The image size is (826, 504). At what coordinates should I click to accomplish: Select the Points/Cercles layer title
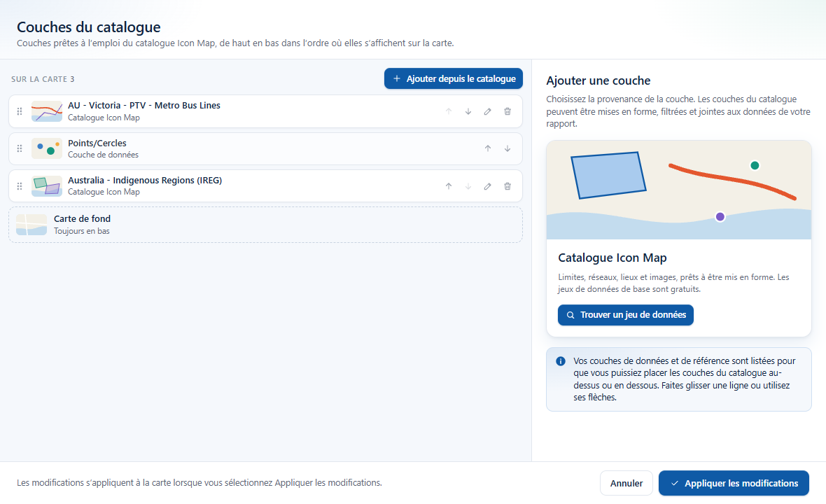tap(97, 143)
